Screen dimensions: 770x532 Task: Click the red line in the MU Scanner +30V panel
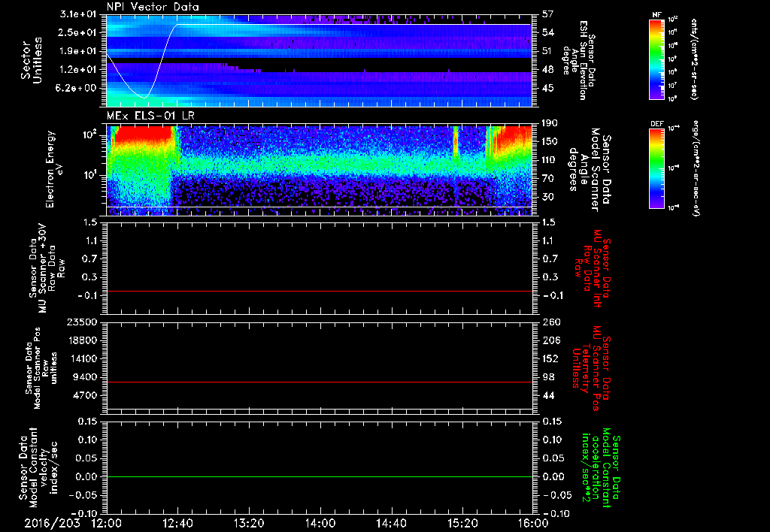point(320,291)
